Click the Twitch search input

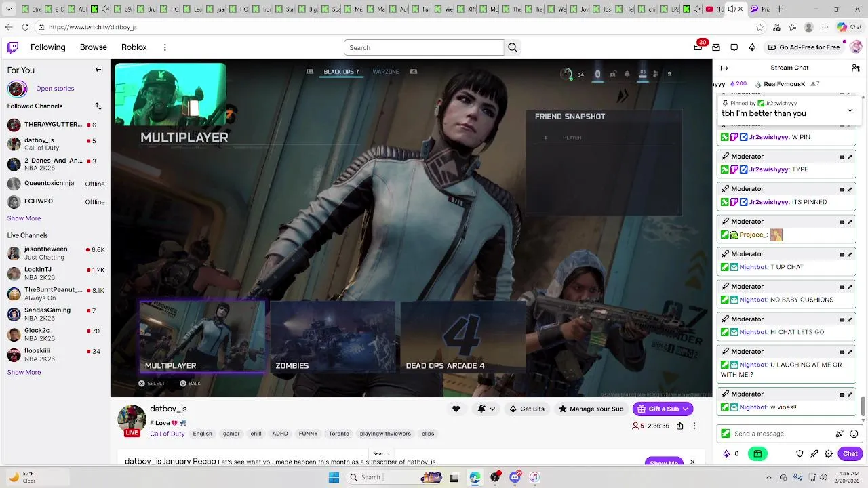(424, 47)
